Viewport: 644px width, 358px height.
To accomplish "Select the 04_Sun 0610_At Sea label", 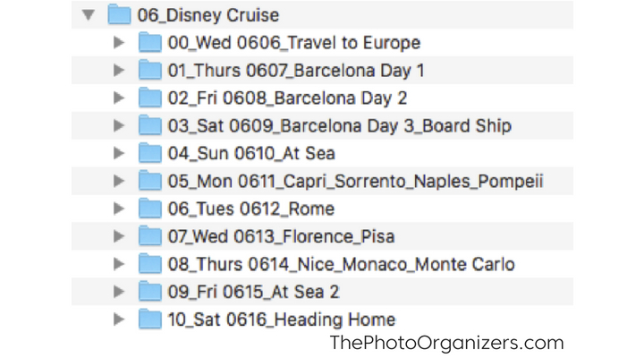I will point(251,153).
